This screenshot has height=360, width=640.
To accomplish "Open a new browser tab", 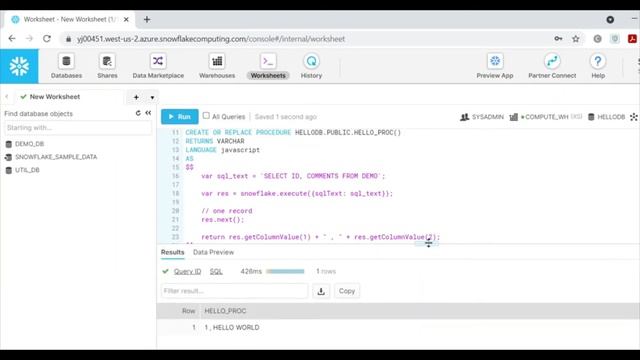I will click(147, 19).
